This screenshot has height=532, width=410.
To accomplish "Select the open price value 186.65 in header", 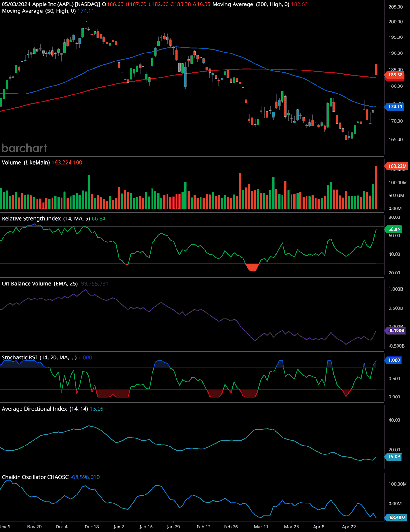I will pos(115,4).
